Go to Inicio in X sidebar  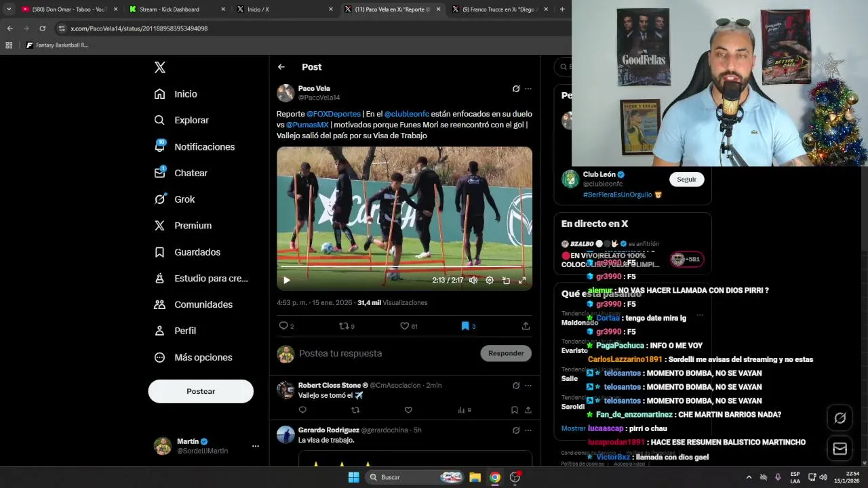pos(176,94)
